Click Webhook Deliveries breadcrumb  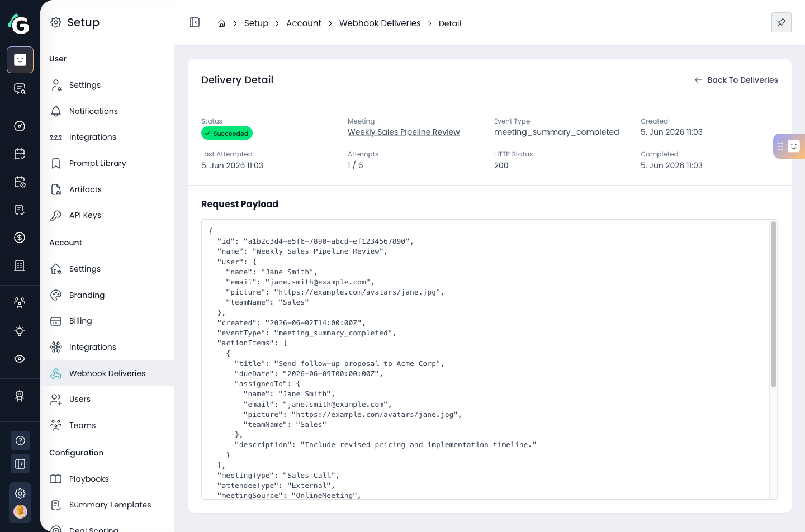point(380,23)
